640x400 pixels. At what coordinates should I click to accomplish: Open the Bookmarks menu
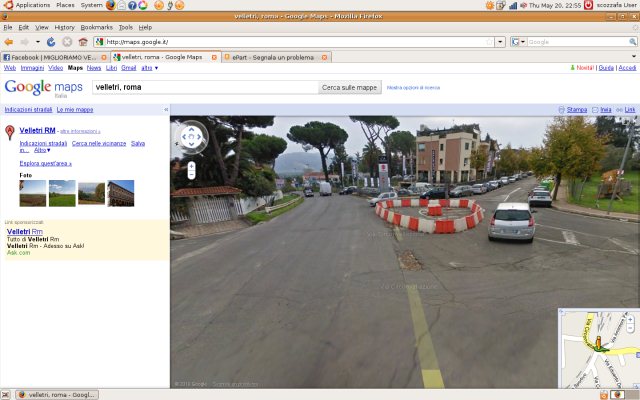click(96, 27)
